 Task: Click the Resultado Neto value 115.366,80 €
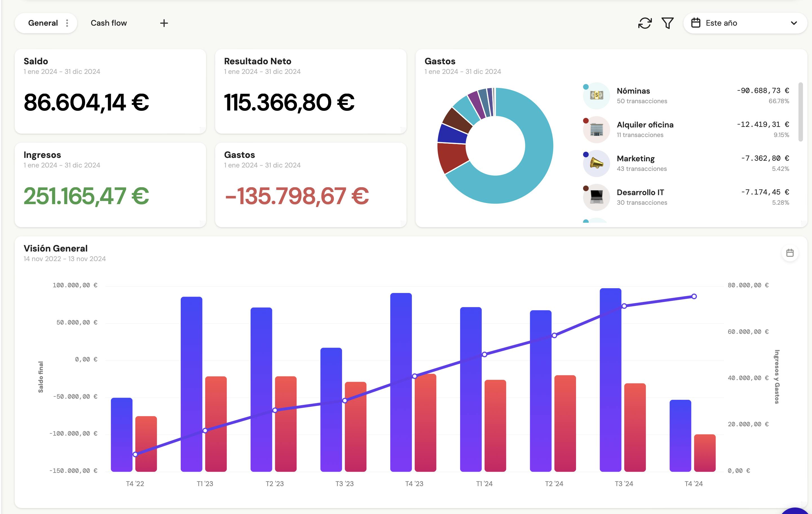[289, 102]
